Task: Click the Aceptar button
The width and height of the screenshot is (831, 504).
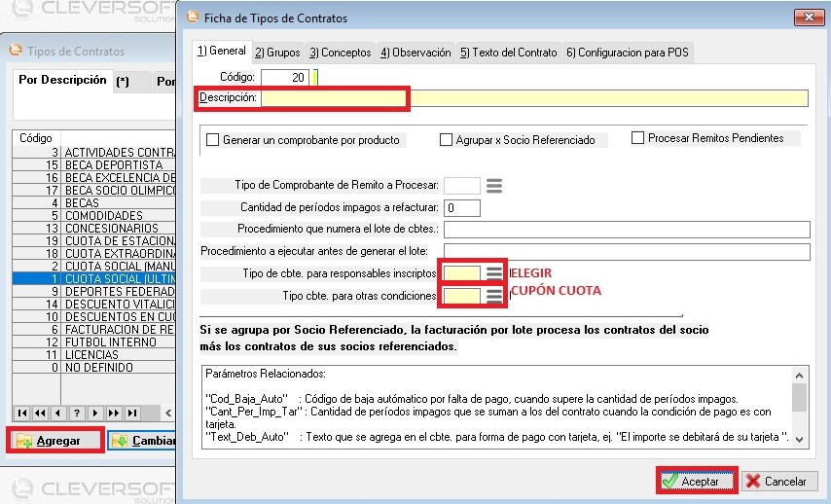Action: (x=695, y=481)
